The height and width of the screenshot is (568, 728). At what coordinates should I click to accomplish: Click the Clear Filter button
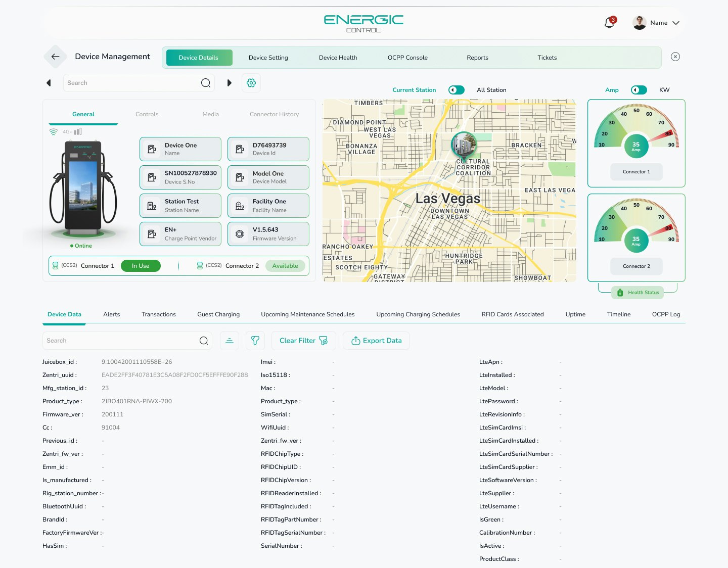304,341
